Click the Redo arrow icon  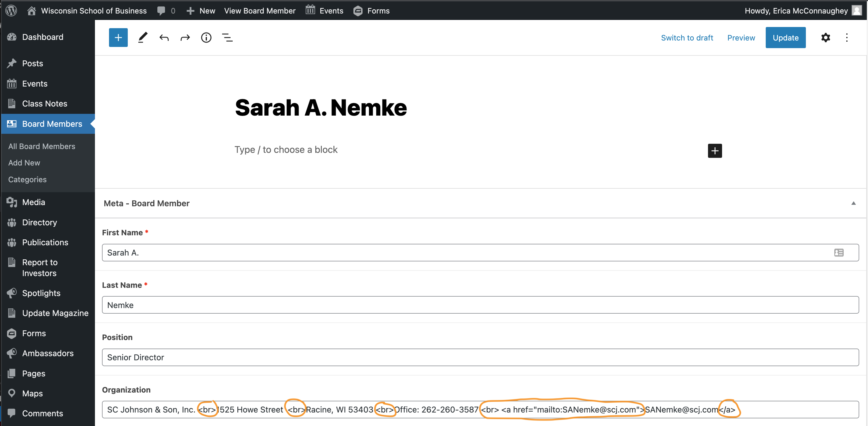tap(185, 38)
